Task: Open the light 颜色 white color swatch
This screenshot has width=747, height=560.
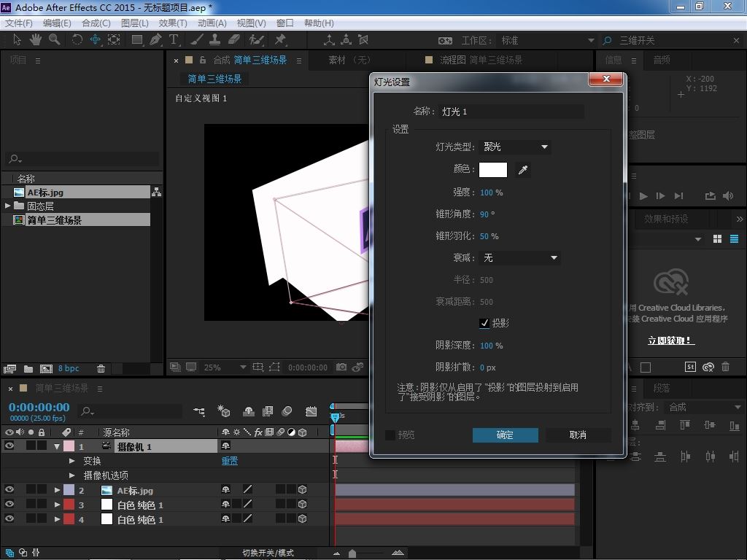Action: (x=493, y=169)
